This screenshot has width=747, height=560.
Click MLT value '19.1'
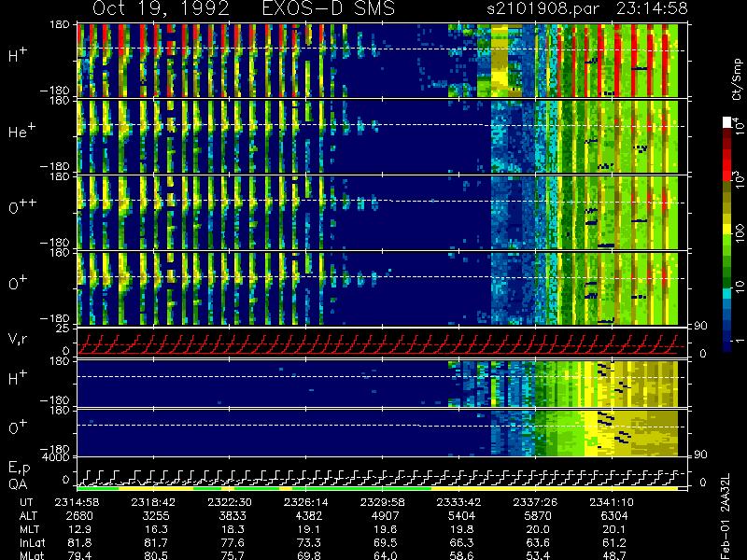309,529
